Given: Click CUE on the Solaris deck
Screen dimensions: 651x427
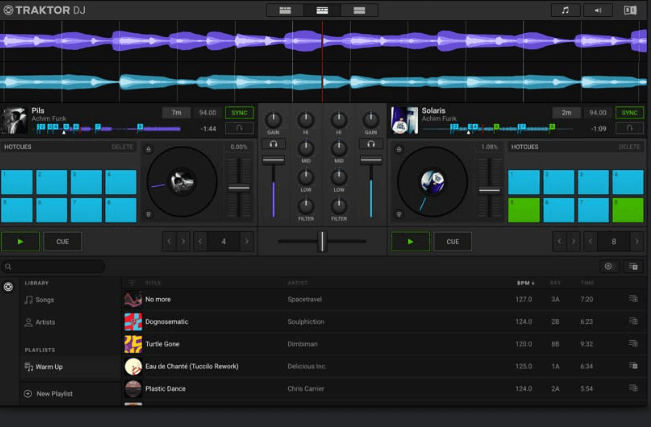Looking at the screenshot, I should pos(453,241).
